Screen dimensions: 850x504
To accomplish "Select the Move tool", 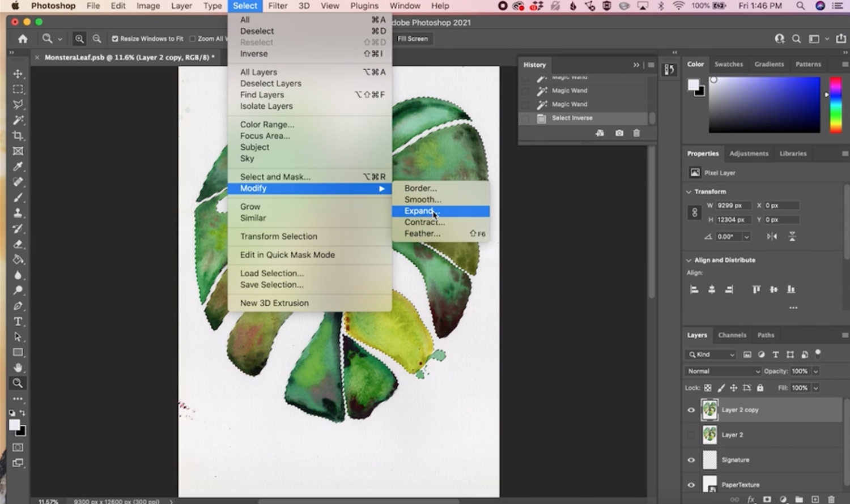I will pos(18,73).
